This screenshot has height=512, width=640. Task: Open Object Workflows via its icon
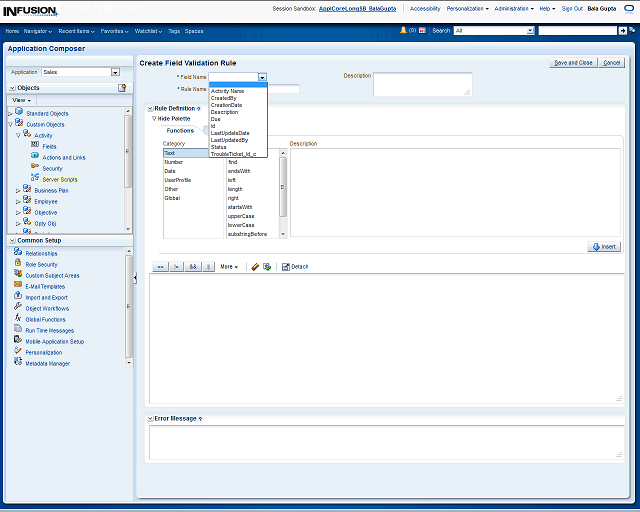point(18,308)
